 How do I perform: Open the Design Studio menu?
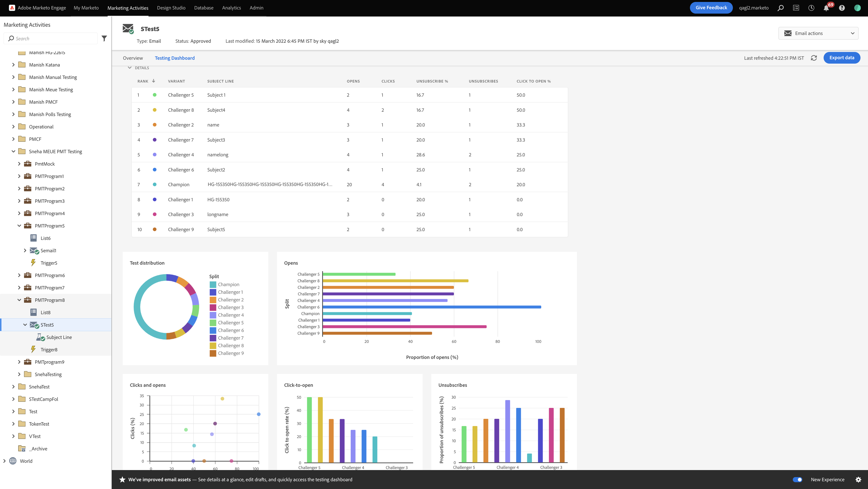[171, 8]
